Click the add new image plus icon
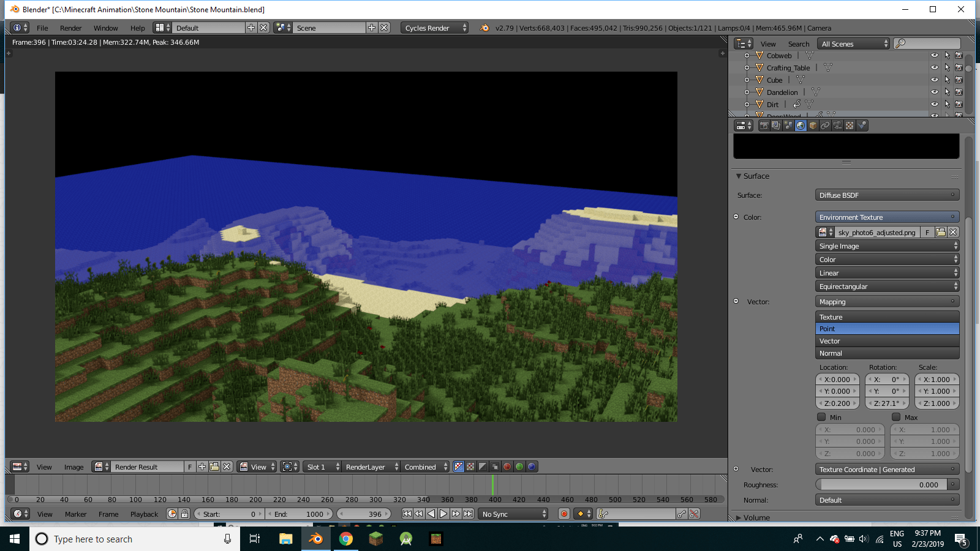The height and width of the screenshot is (551, 980). coord(202,467)
